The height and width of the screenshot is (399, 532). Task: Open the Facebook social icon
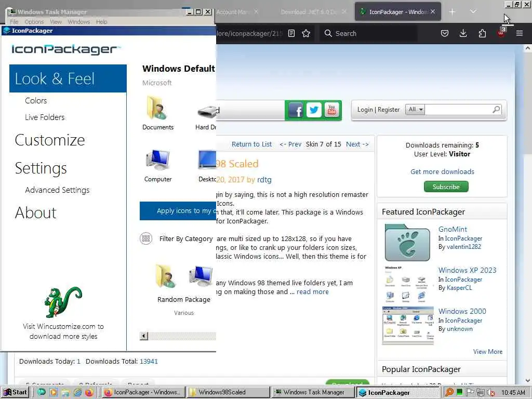296,110
